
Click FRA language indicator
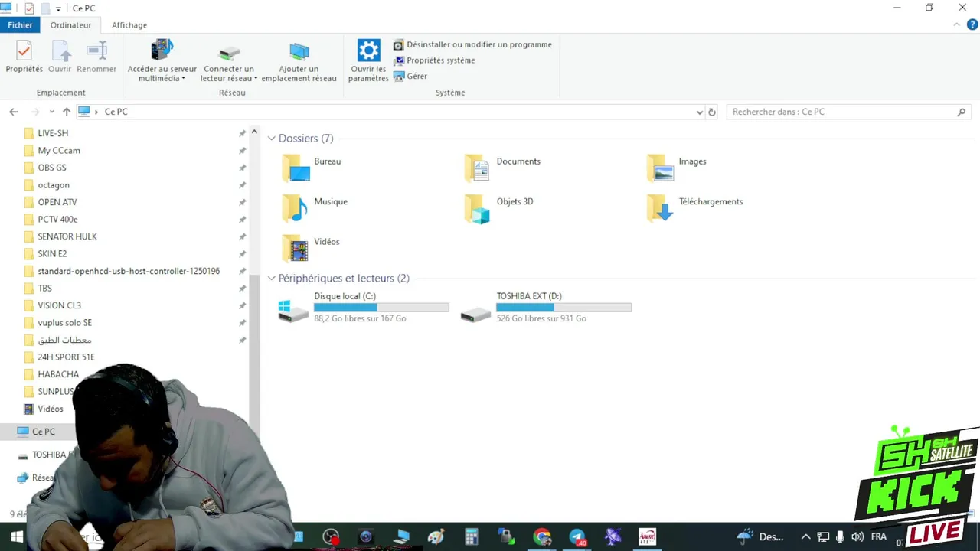878,536
